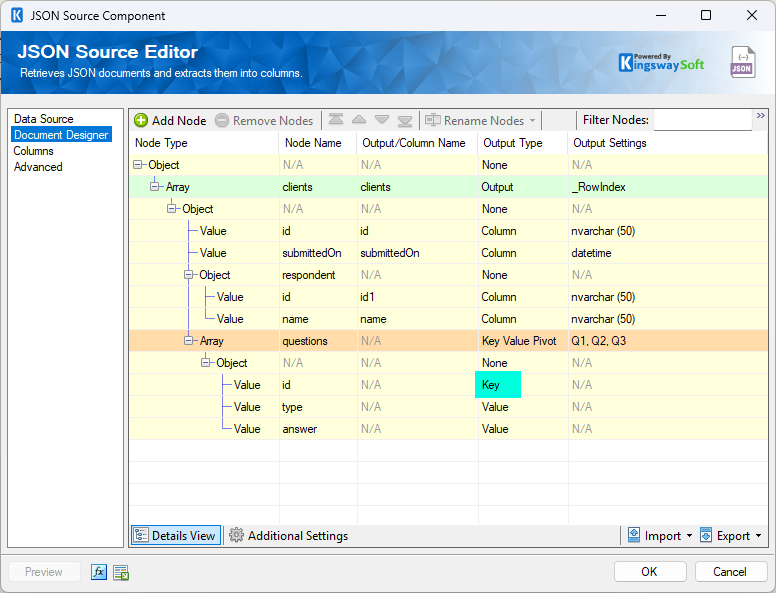Viewport: 776px width, 593px height.
Task: Click Remove Nodes label
Action: click(x=273, y=120)
